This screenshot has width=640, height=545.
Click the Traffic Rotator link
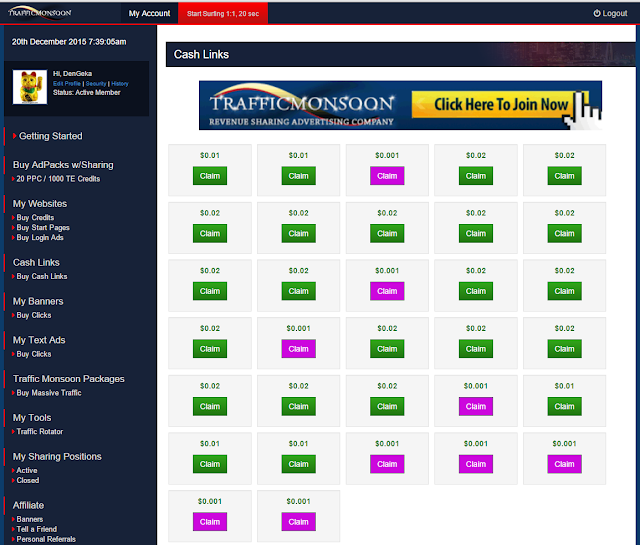click(x=40, y=432)
